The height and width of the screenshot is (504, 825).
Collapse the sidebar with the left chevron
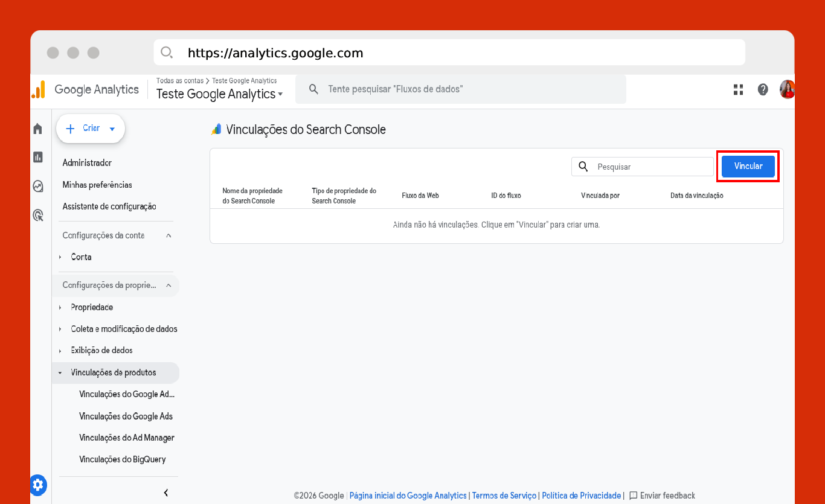point(166,493)
